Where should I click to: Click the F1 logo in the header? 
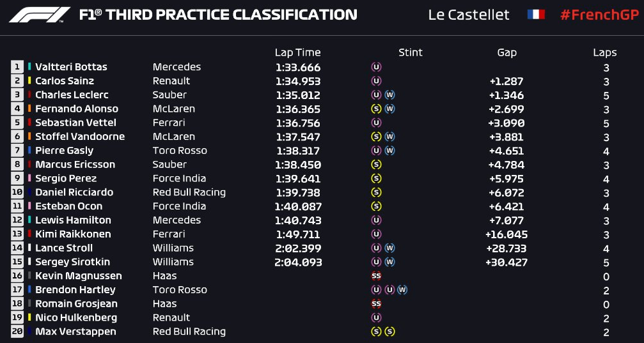click(x=40, y=15)
